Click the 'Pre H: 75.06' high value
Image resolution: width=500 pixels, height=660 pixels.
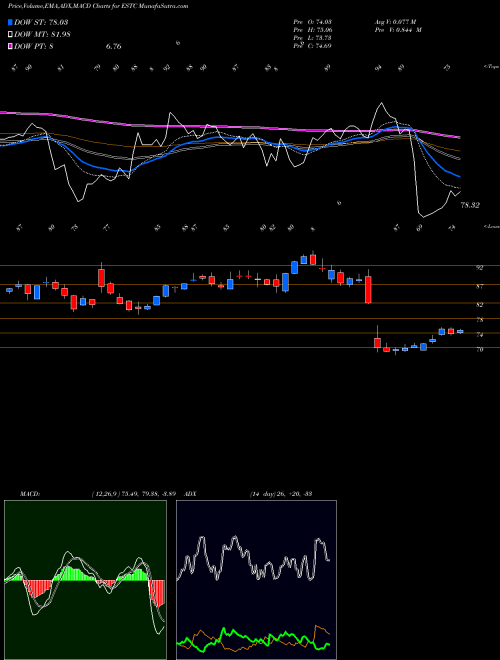tap(312, 29)
